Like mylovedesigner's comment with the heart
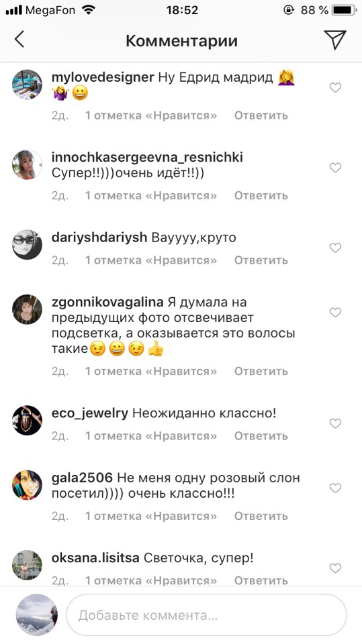Screen dimensions: 362x644 coord(336,87)
